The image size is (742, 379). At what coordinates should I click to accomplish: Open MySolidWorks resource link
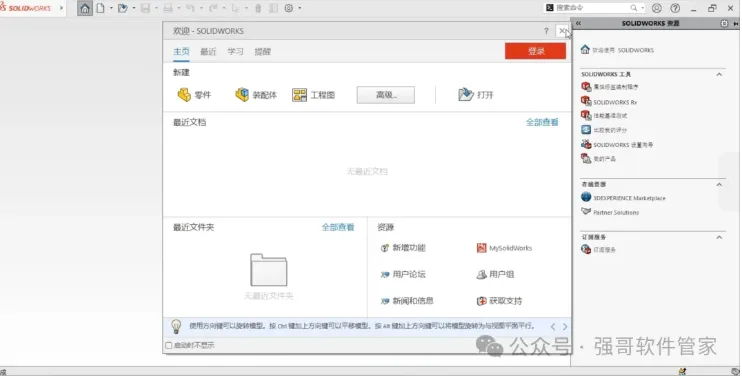[504, 248]
